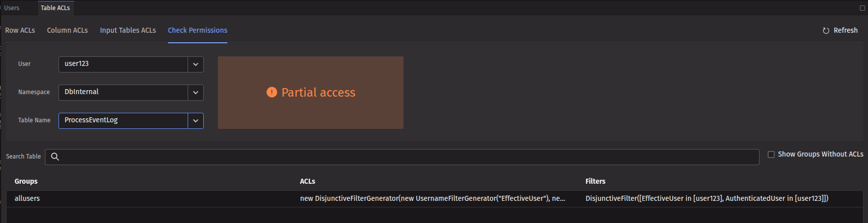Open the Table Name dropdown arrow
Screen dimensions: 868x223
click(196, 121)
